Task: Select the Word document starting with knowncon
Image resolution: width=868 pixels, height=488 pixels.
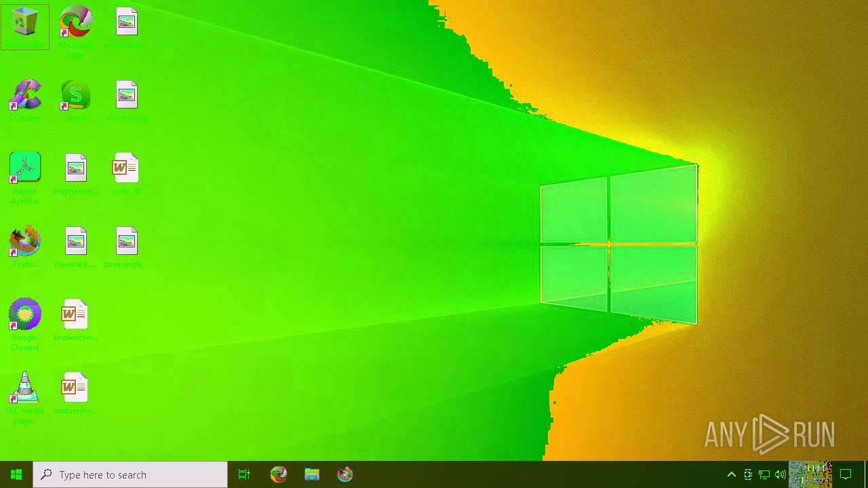Action: click(x=75, y=320)
